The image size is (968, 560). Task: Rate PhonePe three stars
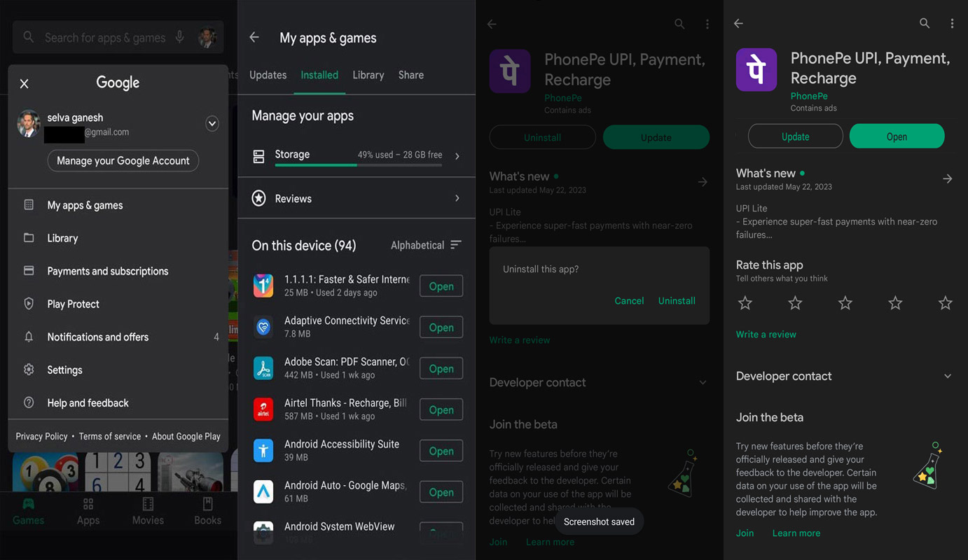coord(845,303)
